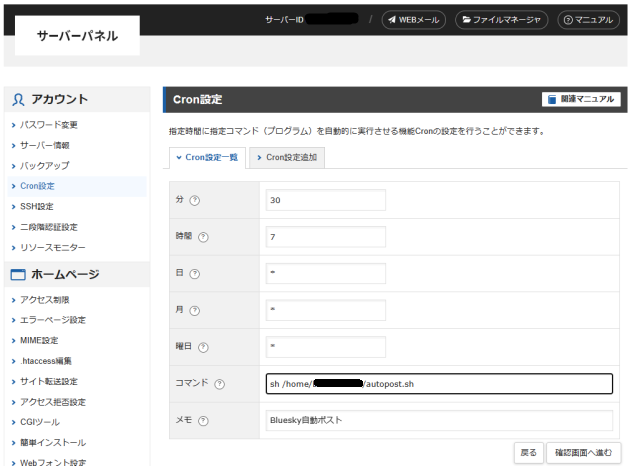Click help icon next to 曜日
This screenshot has width=640, height=466.
pyautogui.click(x=203, y=347)
